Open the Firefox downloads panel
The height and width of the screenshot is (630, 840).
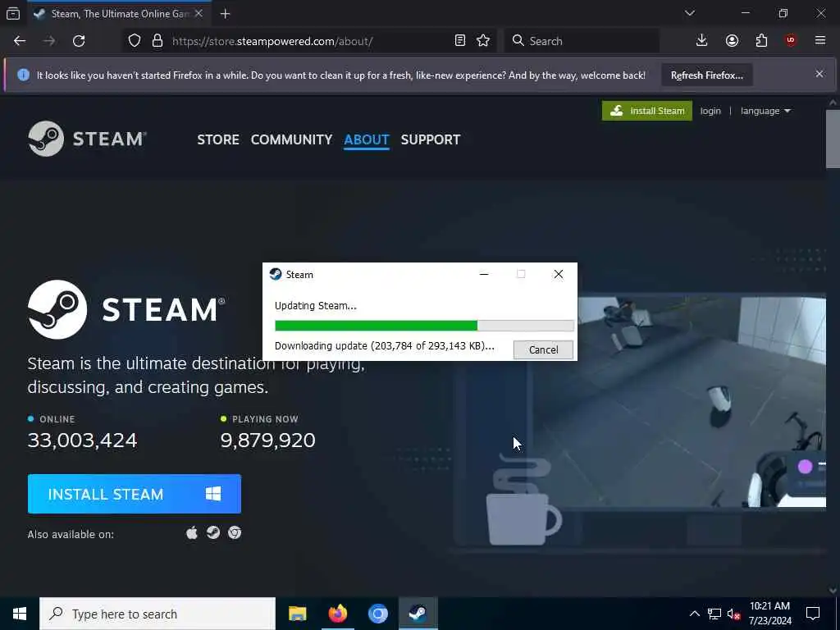pyautogui.click(x=701, y=41)
